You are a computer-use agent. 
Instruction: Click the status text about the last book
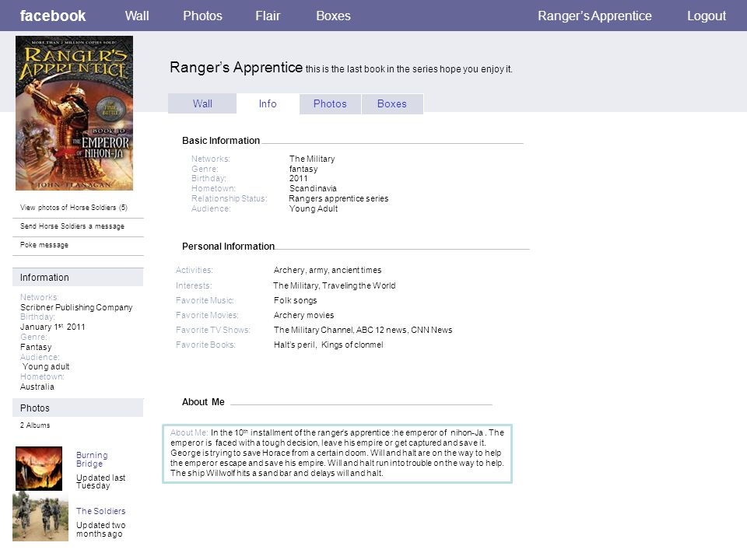coord(409,69)
